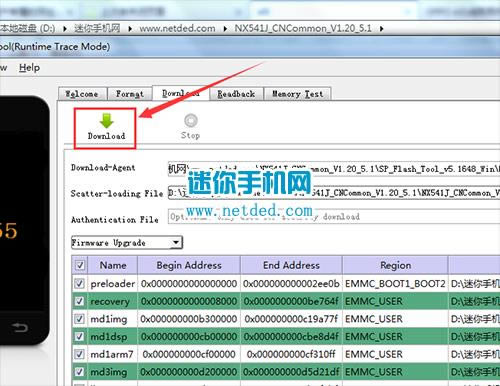500x386 pixels.
Task: Open the Memory Test tab
Action: tap(297, 94)
